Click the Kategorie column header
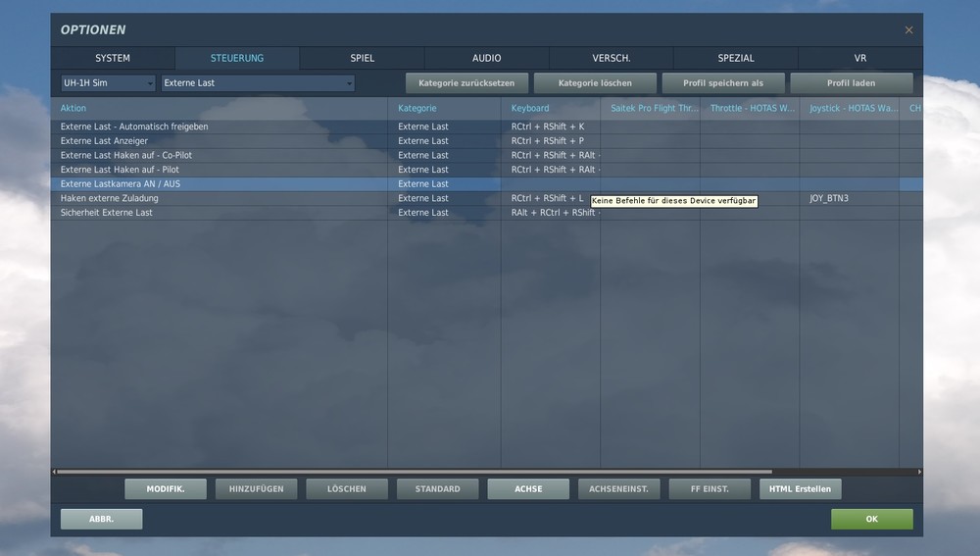980x556 pixels. click(444, 108)
